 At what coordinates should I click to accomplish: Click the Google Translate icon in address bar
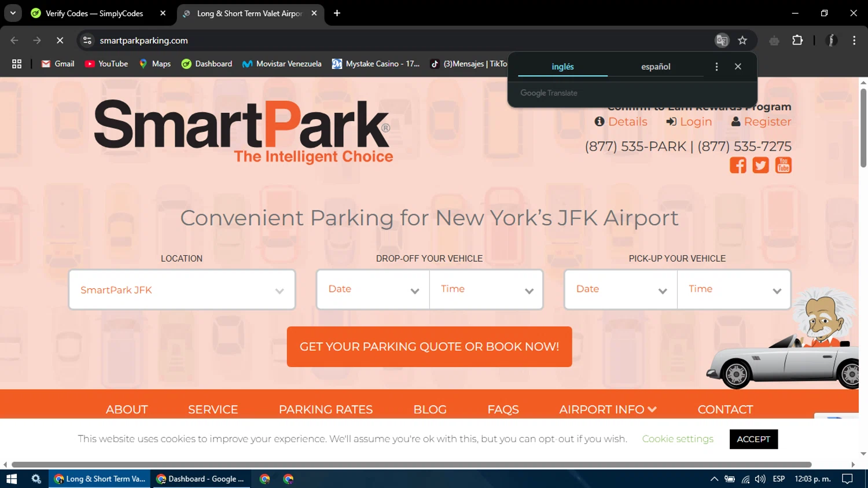(x=722, y=41)
